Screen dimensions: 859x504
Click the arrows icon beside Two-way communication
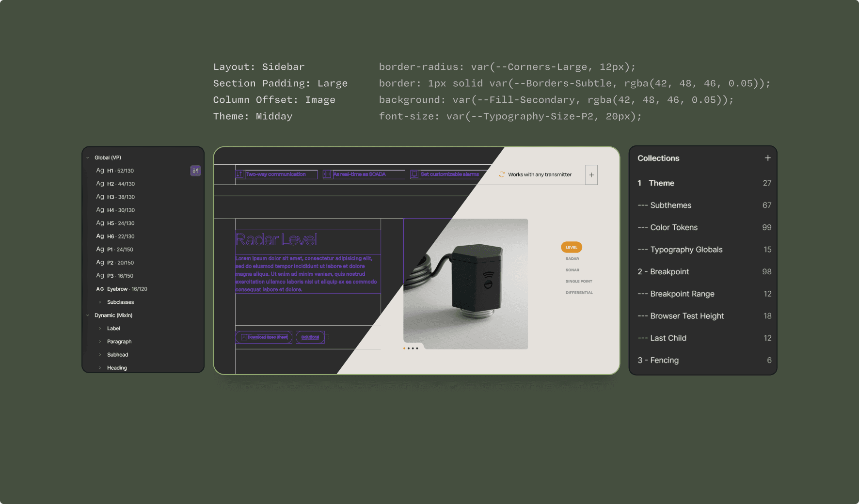(239, 174)
